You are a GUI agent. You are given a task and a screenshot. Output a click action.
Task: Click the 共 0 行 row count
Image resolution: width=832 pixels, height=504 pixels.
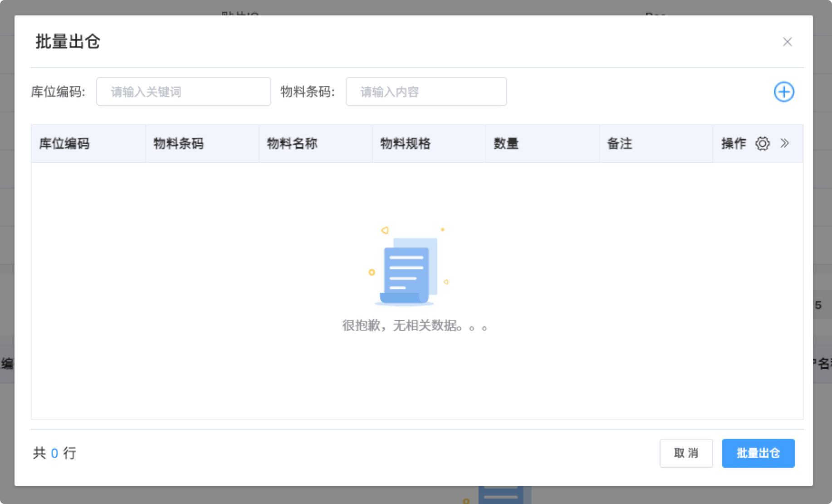[54, 453]
